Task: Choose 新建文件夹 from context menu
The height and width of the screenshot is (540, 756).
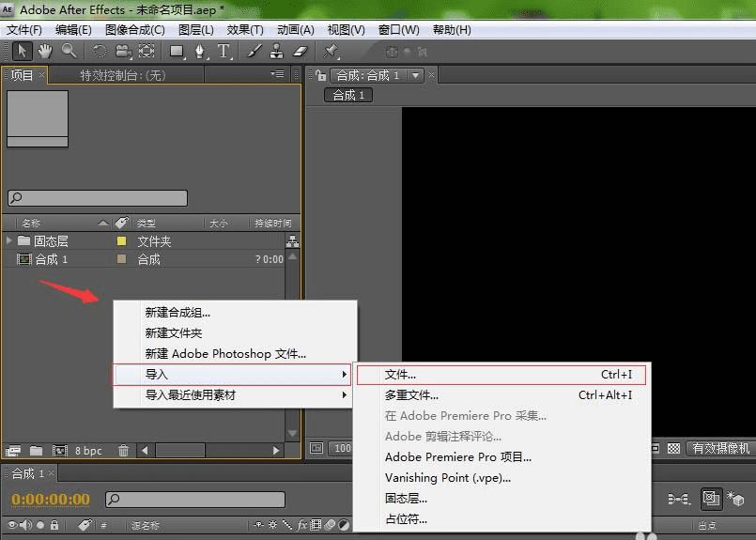Action: point(236,333)
